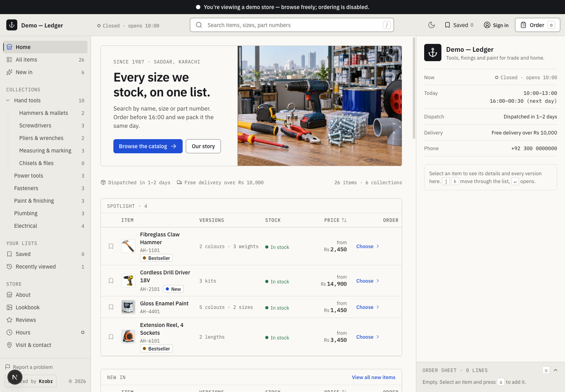This screenshot has width=565, height=392.
Task: Choose versions for Extension Reel, 4 Sockets
Action: coord(368,337)
